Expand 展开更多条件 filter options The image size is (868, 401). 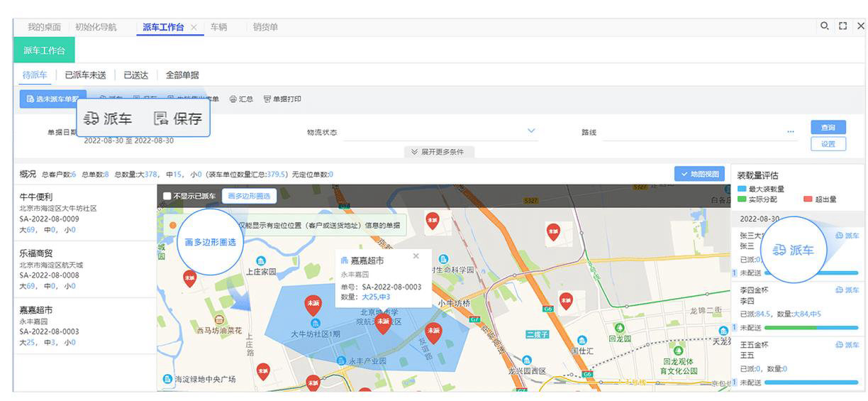438,152
